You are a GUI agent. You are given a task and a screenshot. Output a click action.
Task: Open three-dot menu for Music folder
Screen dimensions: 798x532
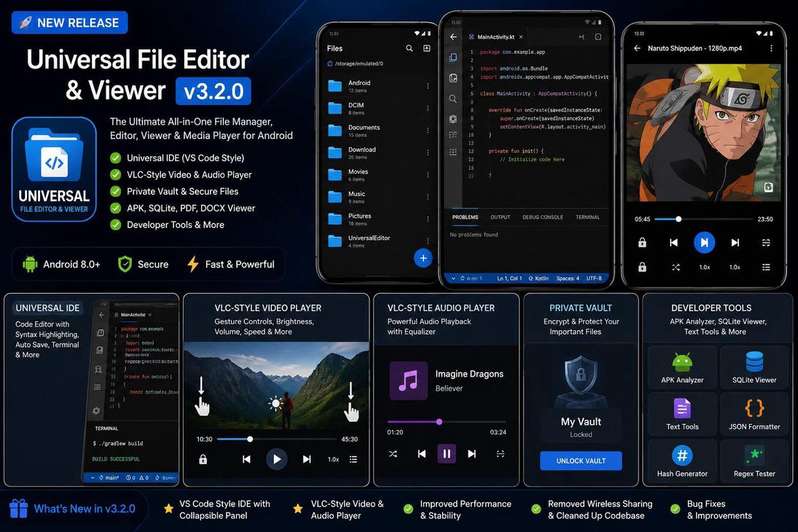point(428,197)
